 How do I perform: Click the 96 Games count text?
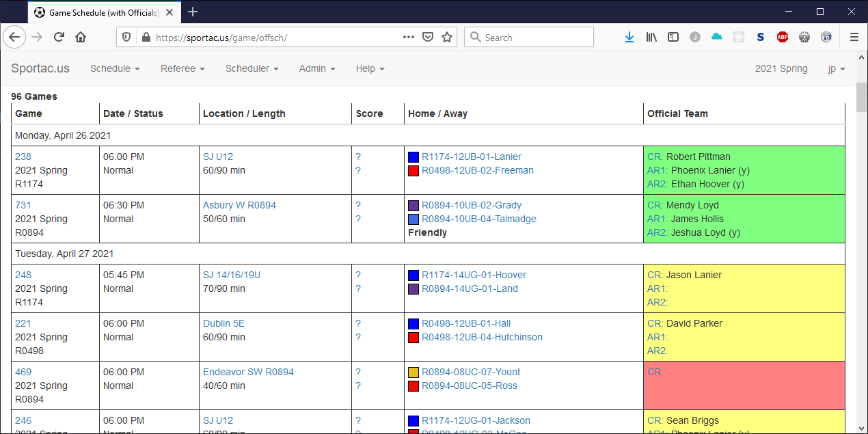[34, 96]
